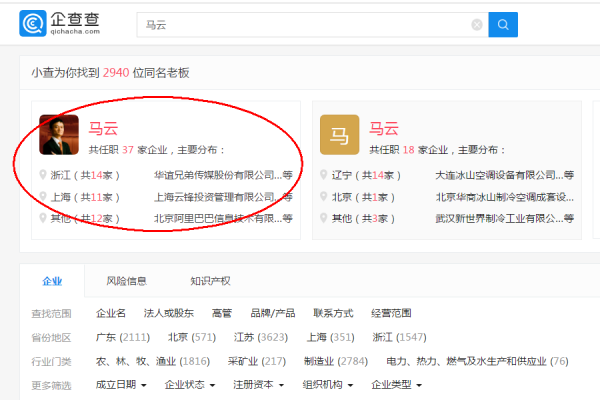Expand the 企业类型 dropdown
This screenshot has width=600, height=400.
pyautogui.click(x=397, y=385)
